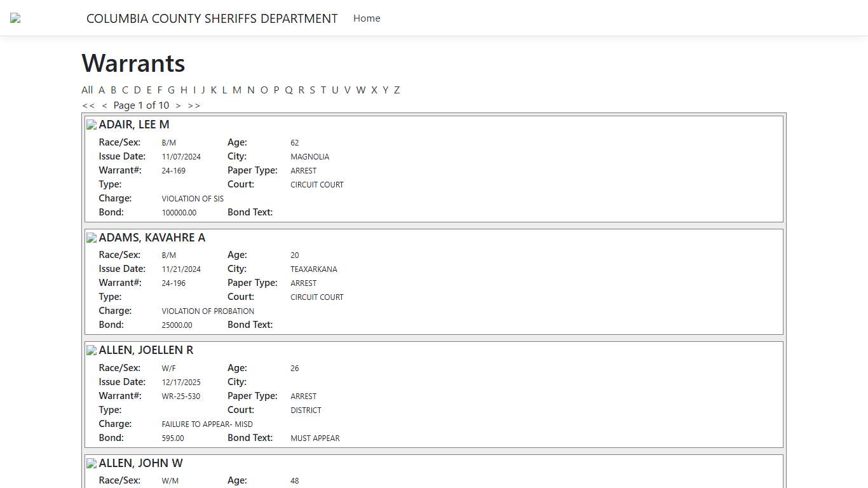The height and width of the screenshot is (488, 868).
Task: Click the department logo image in header
Action: [x=15, y=18]
